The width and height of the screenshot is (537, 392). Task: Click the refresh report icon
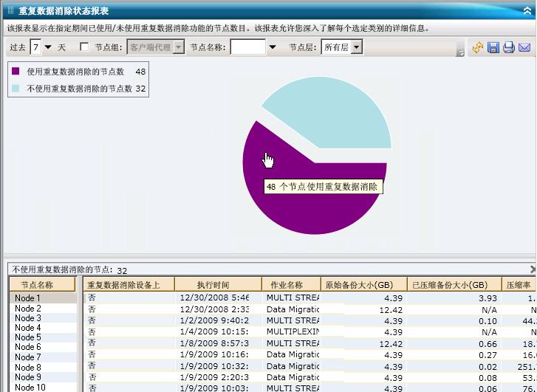477,48
